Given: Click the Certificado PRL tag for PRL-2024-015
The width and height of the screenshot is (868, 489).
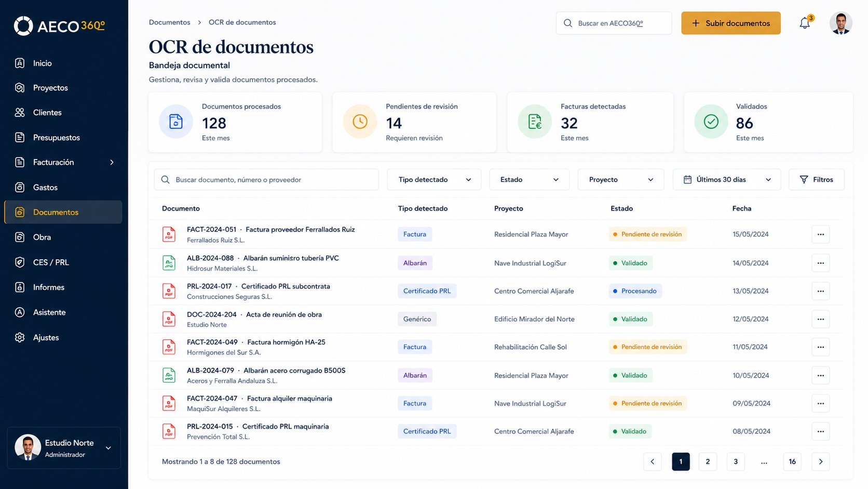Looking at the screenshot, I should tap(427, 431).
